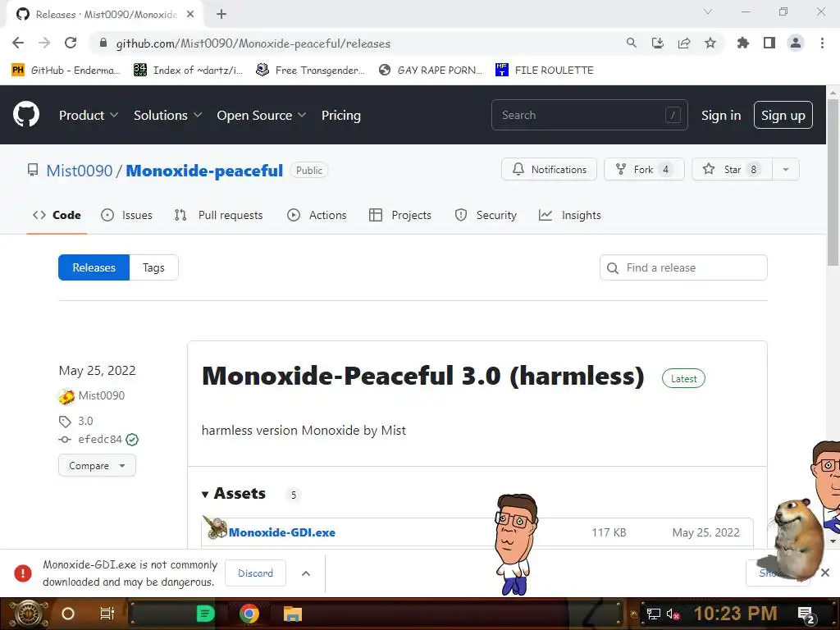This screenshot has width=840, height=630.
Task: Open File Explorer from the taskbar
Action: [x=293, y=614]
